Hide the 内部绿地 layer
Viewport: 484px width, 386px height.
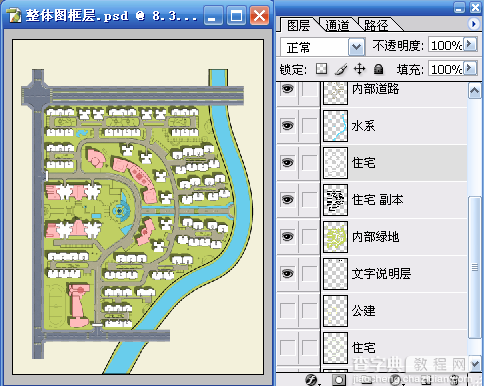coord(288,237)
